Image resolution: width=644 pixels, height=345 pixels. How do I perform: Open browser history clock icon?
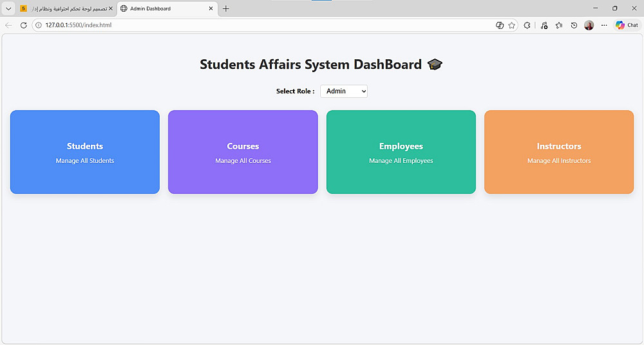click(574, 25)
